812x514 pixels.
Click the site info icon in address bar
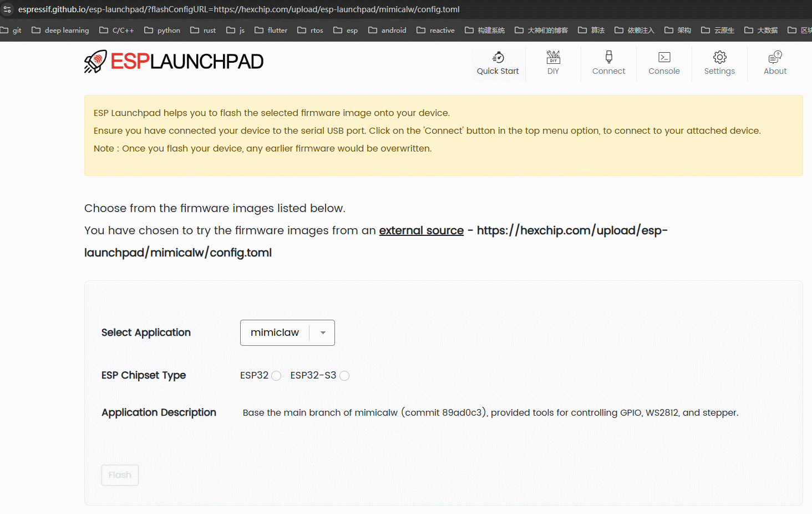click(x=7, y=9)
